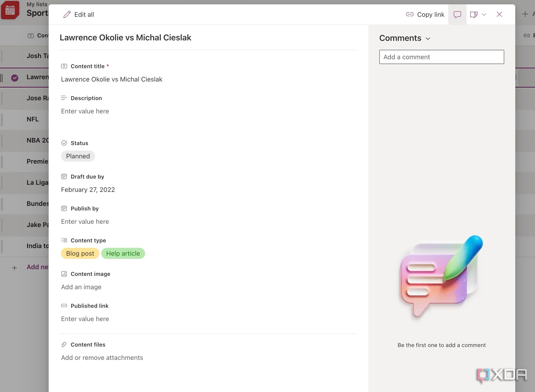Click the Edit all menu option
Image resolution: width=535 pixels, height=392 pixels.
pos(78,14)
